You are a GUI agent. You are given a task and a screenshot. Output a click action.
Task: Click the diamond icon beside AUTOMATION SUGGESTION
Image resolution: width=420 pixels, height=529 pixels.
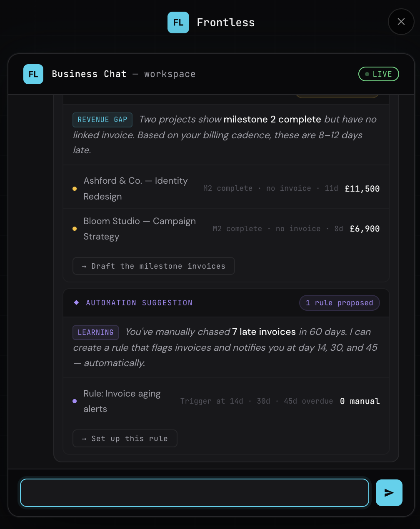[76, 303]
